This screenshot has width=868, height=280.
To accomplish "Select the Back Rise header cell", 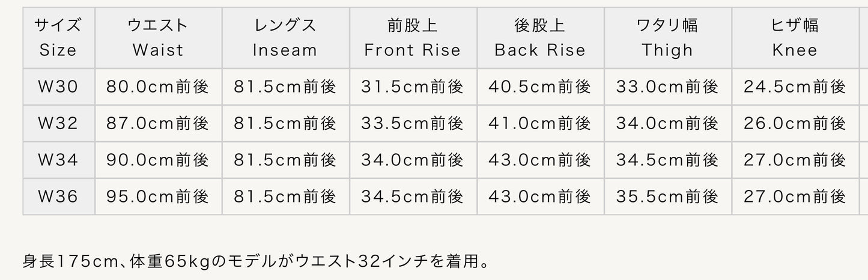I will pos(540,38).
